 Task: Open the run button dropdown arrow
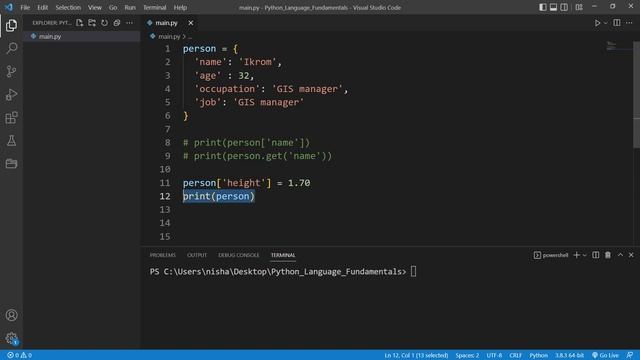click(605, 23)
